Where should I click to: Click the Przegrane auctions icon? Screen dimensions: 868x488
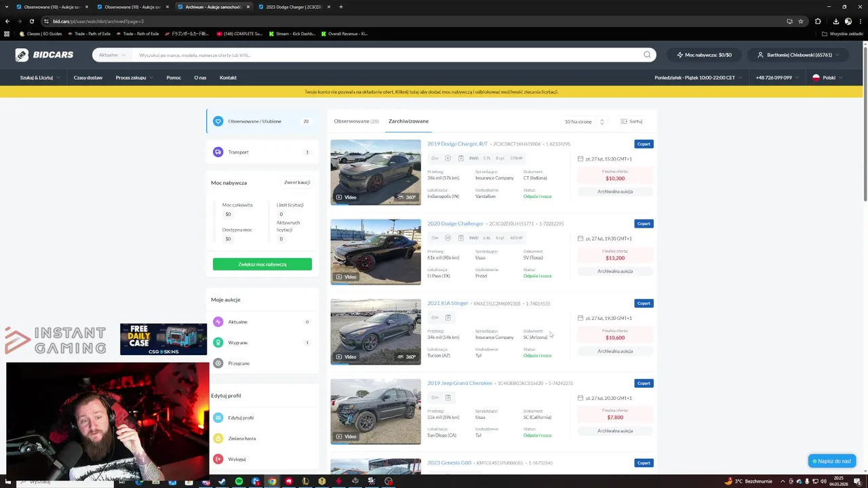[x=218, y=363]
